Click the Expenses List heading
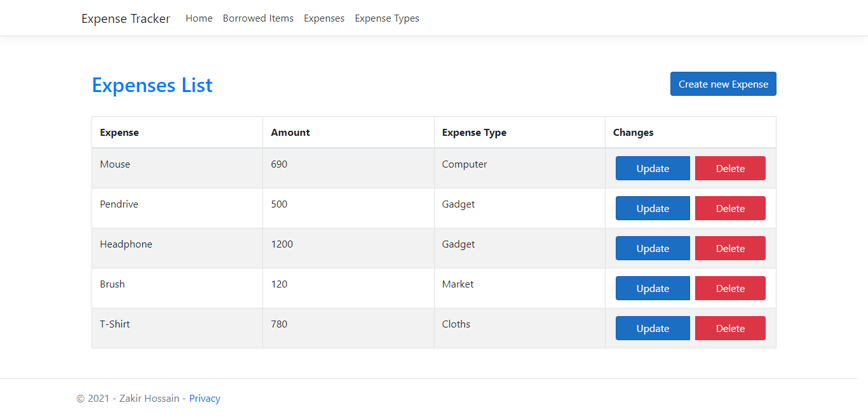This screenshot has height=417, width=868. (x=153, y=85)
